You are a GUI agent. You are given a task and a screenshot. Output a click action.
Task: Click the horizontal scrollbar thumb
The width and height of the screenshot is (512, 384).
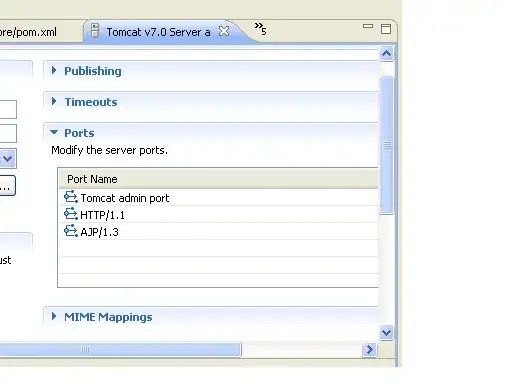[120, 350]
